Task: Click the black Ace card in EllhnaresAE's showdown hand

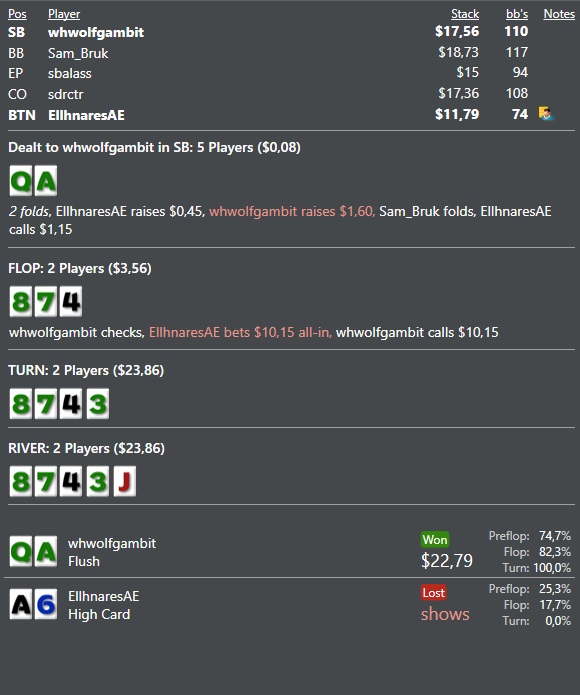Action: [21, 604]
